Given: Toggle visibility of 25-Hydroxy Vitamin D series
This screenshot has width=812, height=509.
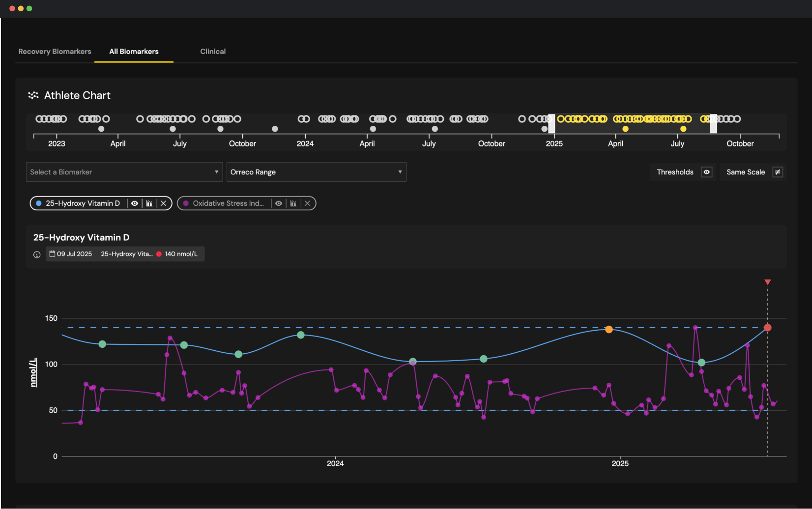Looking at the screenshot, I should coord(134,203).
